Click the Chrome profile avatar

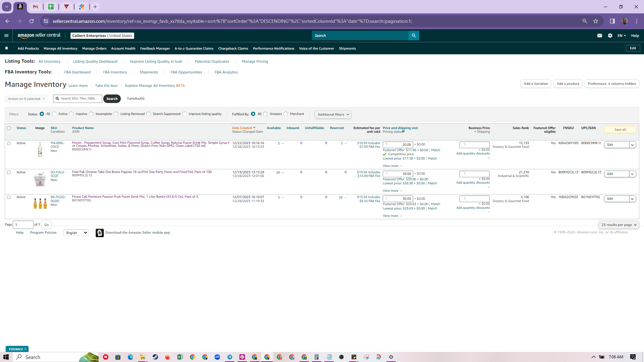pos(625,21)
